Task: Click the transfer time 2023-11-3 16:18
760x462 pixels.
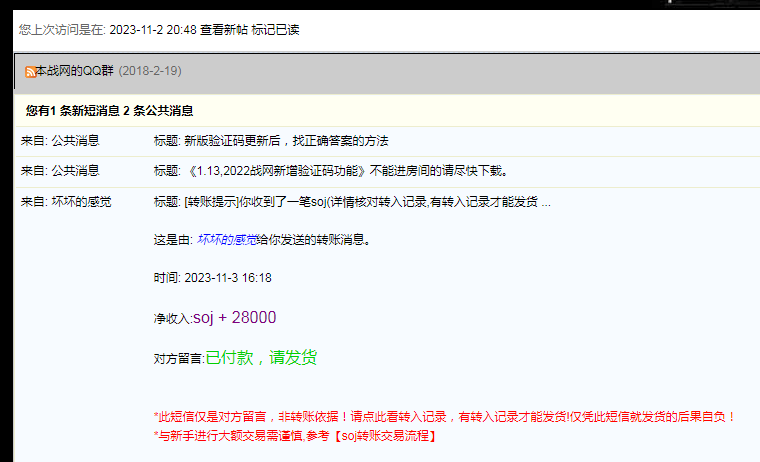Action: pos(228,278)
